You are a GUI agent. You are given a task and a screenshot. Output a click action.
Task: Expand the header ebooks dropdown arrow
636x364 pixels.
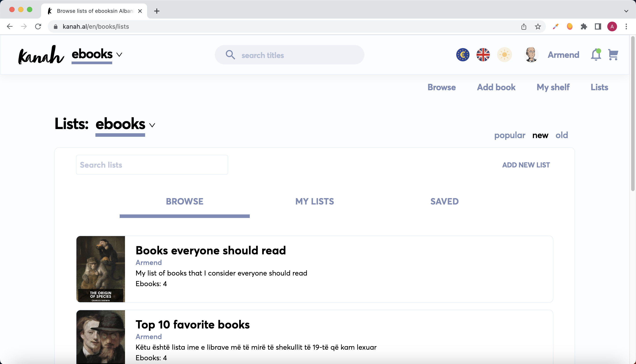(x=119, y=54)
